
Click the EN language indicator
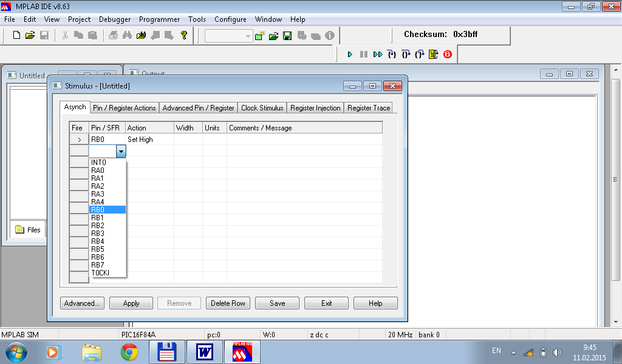[x=496, y=351]
